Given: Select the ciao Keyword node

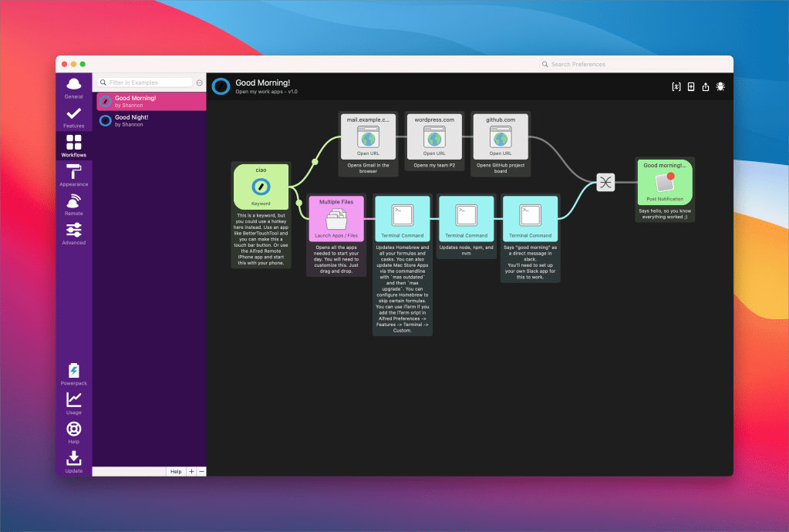Looking at the screenshot, I should (x=261, y=186).
